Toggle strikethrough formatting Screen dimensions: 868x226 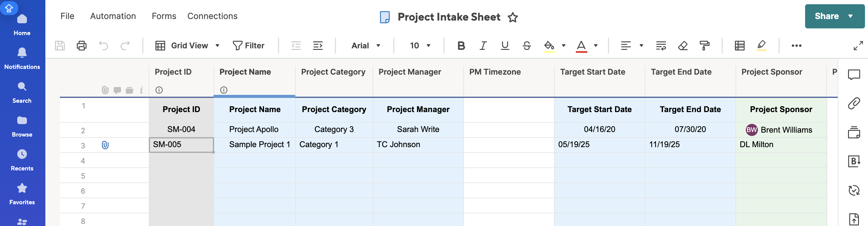pos(527,45)
